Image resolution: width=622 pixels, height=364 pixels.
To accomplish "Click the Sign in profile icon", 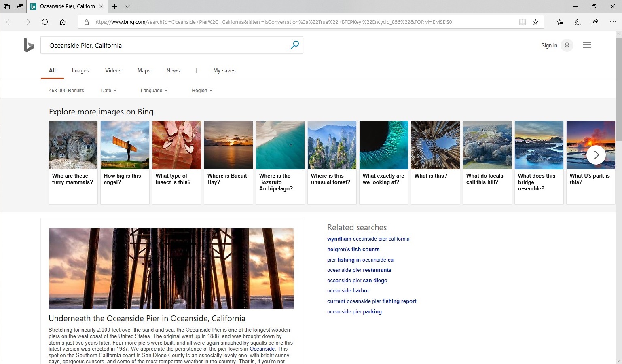I will (567, 45).
